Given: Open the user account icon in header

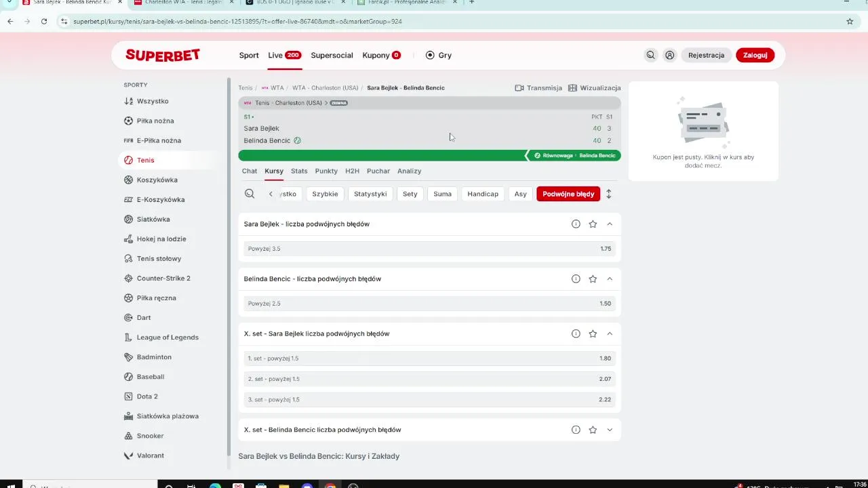Looking at the screenshot, I should tap(670, 55).
